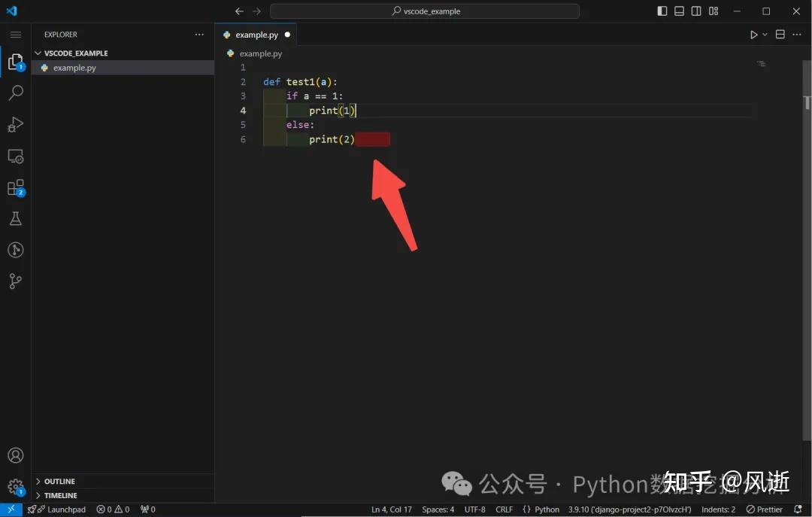Place cursor on print(2) line
The height and width of the screenshot is (517, 812).
(332, 139)
